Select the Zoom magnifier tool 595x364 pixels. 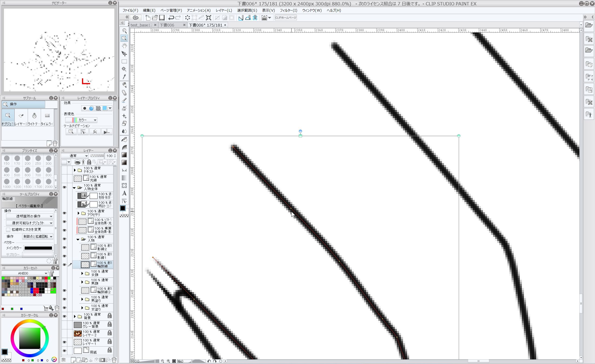[x=124, y=31]
